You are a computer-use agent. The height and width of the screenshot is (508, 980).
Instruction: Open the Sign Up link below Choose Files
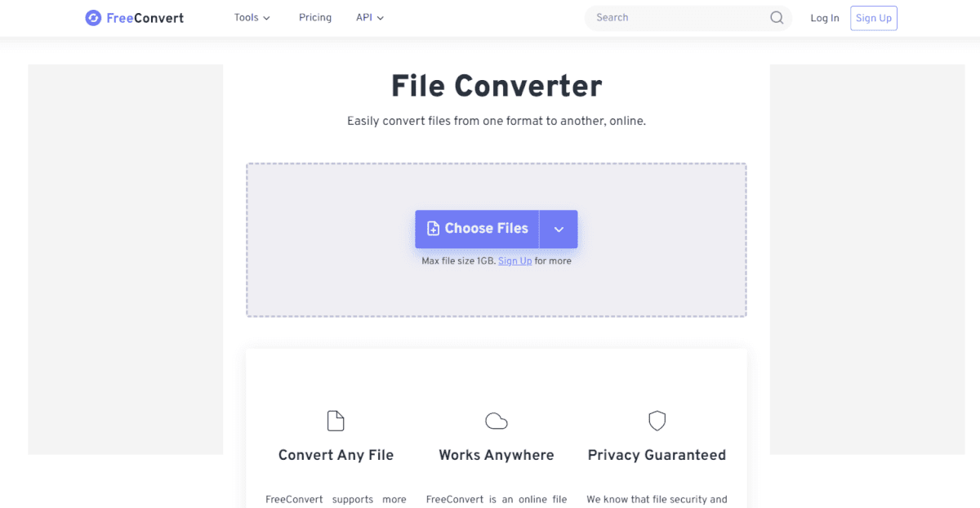point(514,261)
